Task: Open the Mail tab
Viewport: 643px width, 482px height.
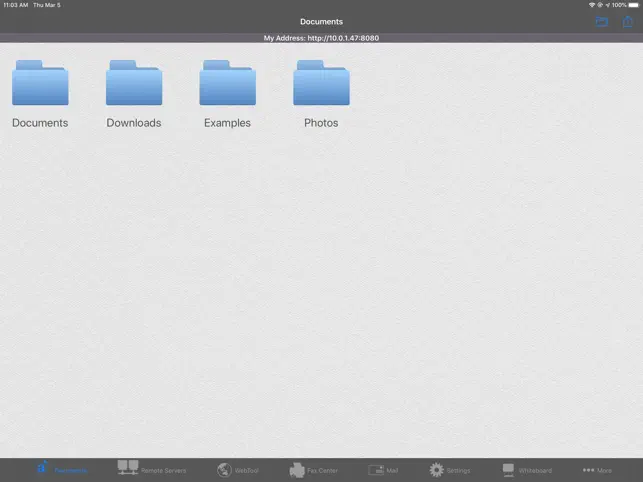Action: (383, 470)
